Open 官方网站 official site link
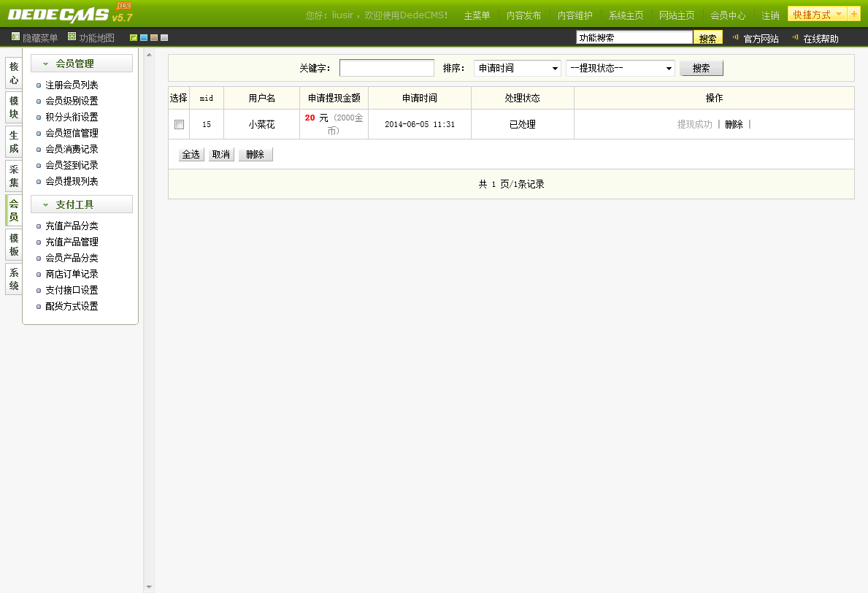This screenshot has width=868, height=593. click(761, 39)
